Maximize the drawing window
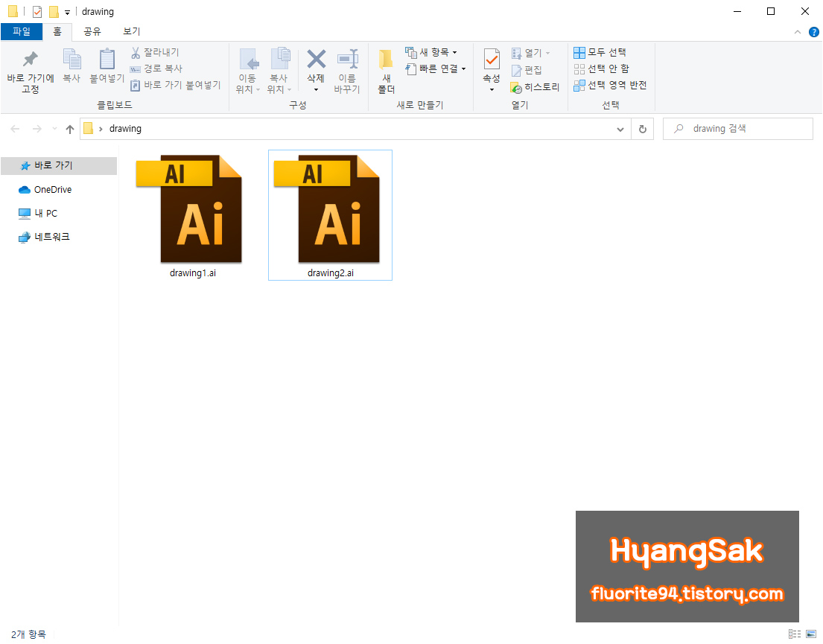The image size is (823, 644). coord(771,12)
